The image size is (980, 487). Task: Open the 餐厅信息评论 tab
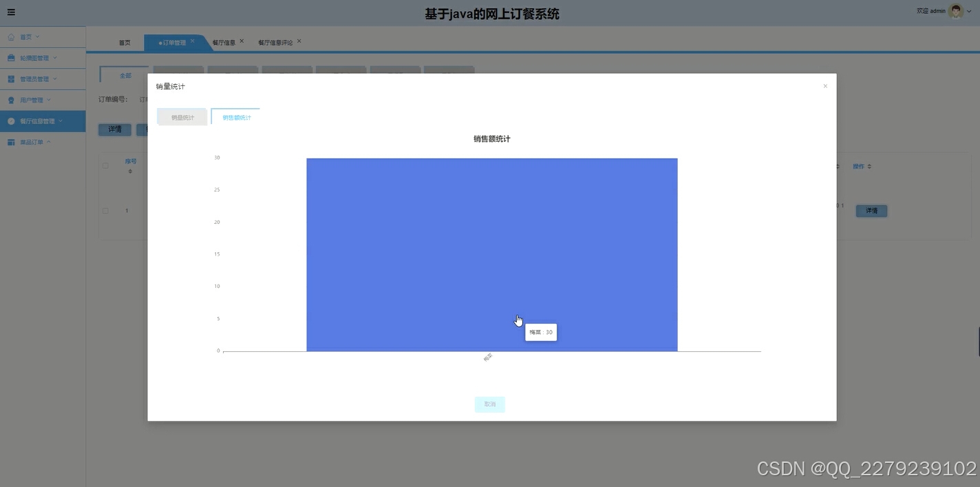coord(275,42)
